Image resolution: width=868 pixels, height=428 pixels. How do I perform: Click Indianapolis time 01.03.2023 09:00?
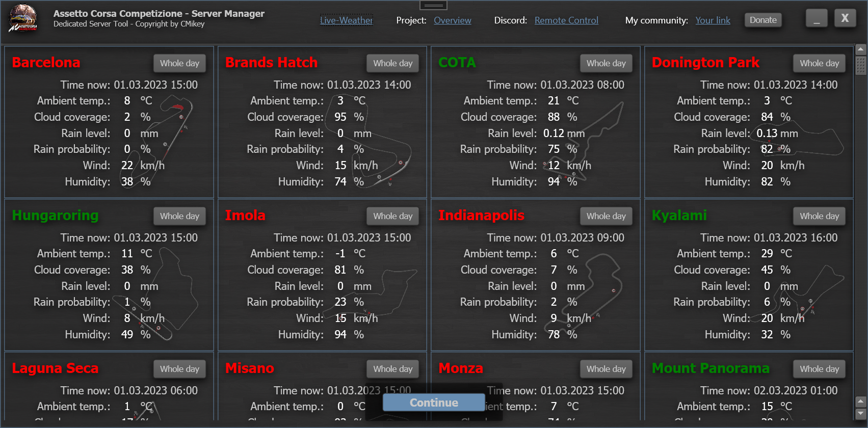coord(582,237)
